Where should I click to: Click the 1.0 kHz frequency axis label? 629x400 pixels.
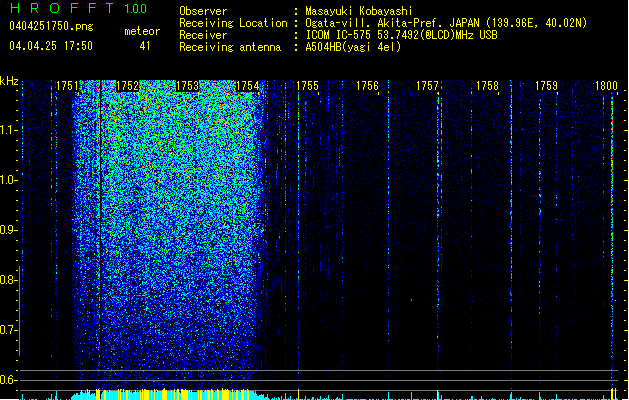[x=8, y=180]
